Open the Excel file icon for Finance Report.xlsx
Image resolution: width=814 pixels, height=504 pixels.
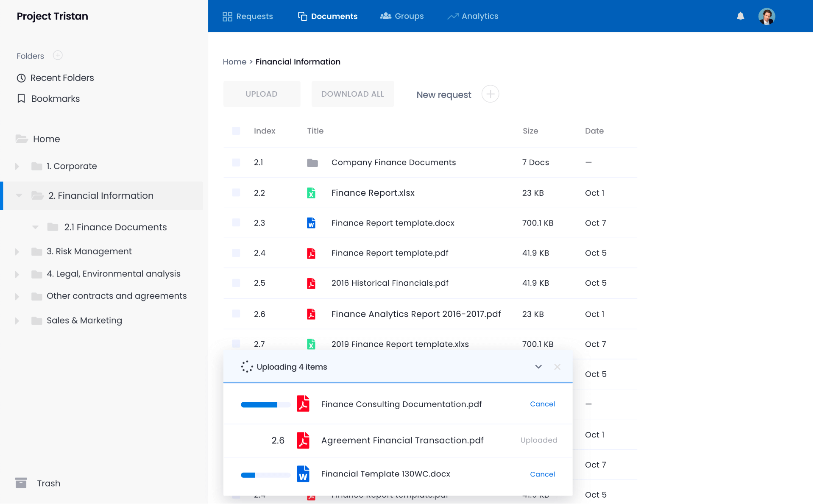click(x=312, y=193)
